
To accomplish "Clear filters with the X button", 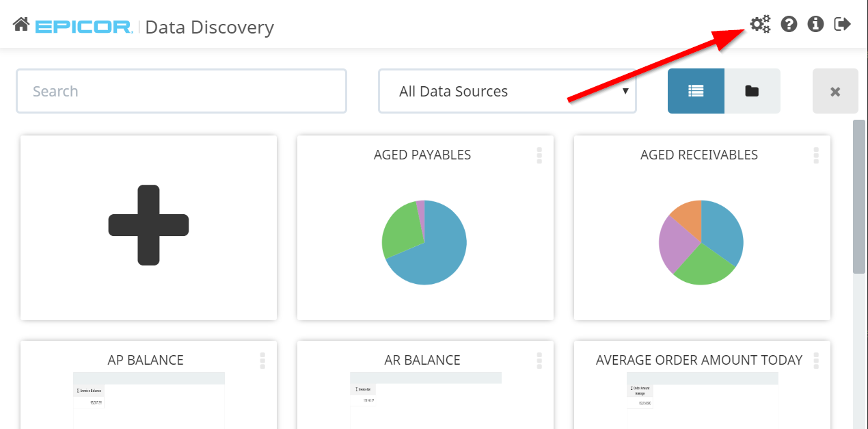I will [835, 91].
